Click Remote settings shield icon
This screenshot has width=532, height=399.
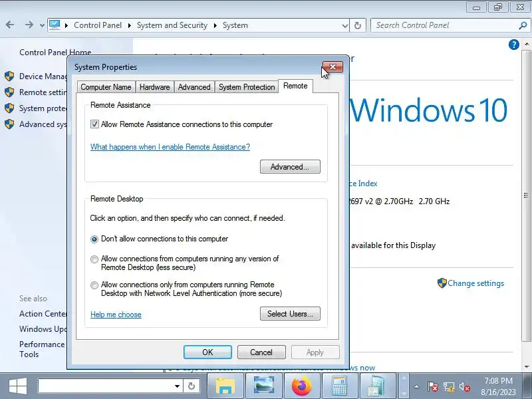point(9,92)
